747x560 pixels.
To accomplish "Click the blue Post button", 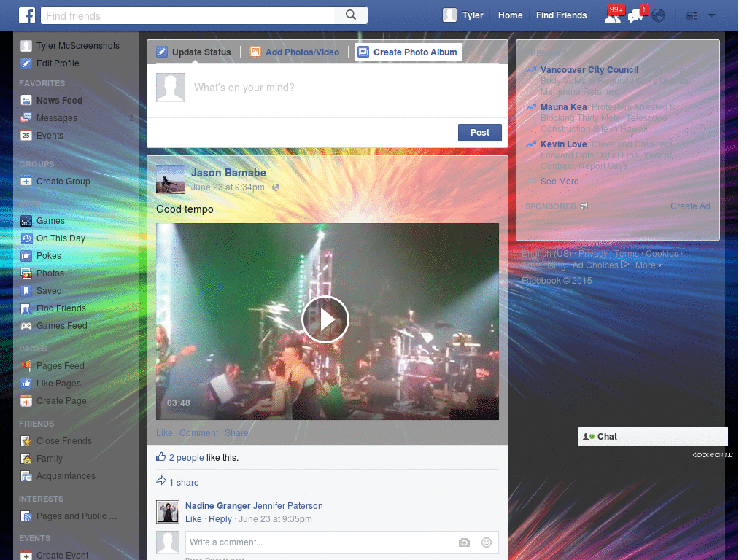I will point(480,133).
